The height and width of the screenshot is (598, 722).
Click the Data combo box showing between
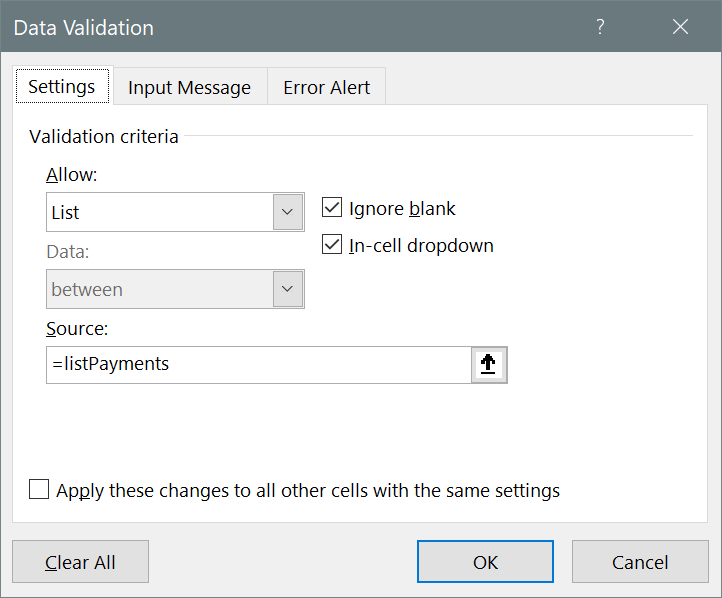coord(160,289)
